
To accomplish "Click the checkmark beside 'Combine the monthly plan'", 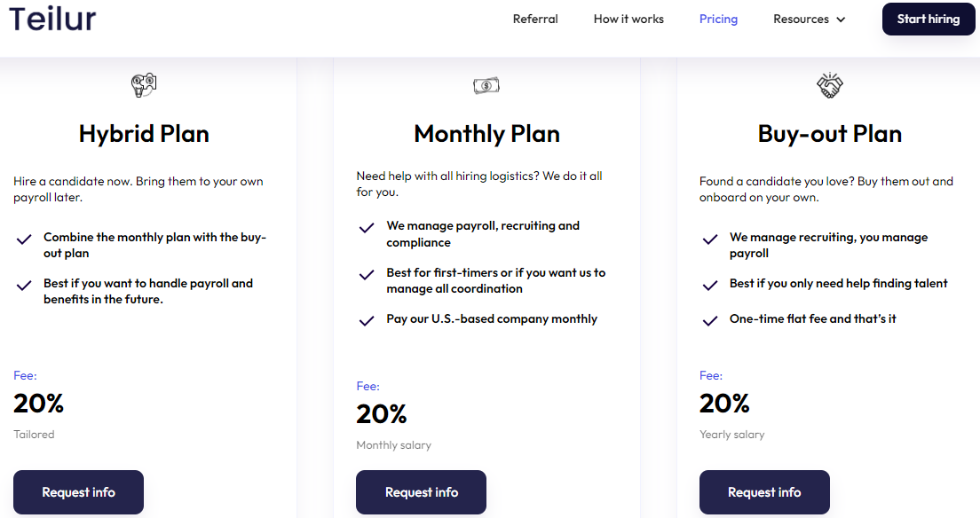I will (24, 239).
